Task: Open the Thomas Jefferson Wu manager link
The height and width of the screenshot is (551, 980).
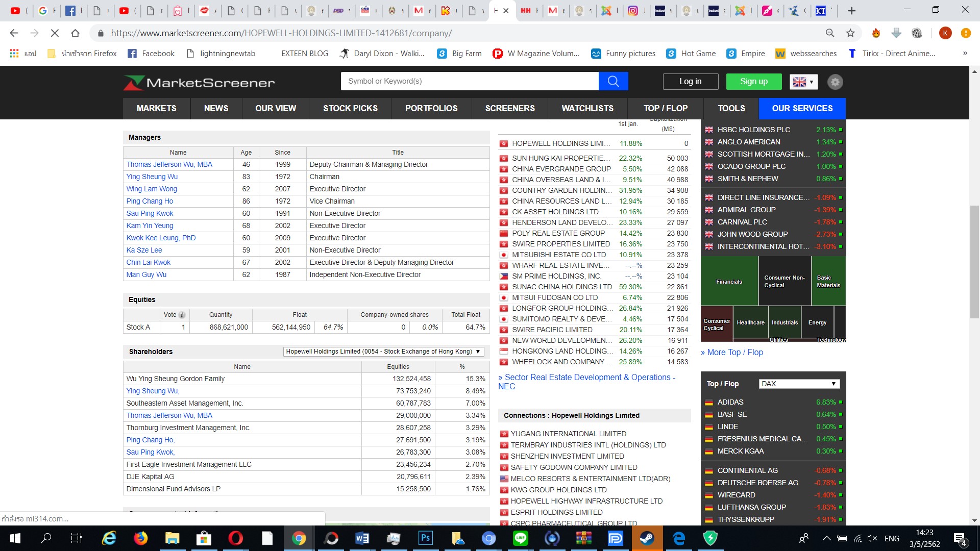Action: pyautogui.click(x=169, y=164)
